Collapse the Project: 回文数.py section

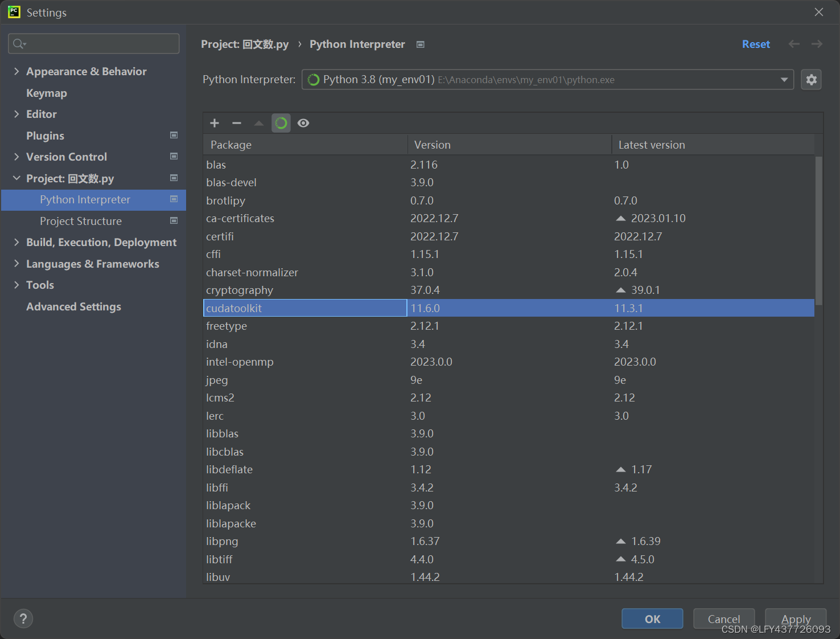[17, 178]
